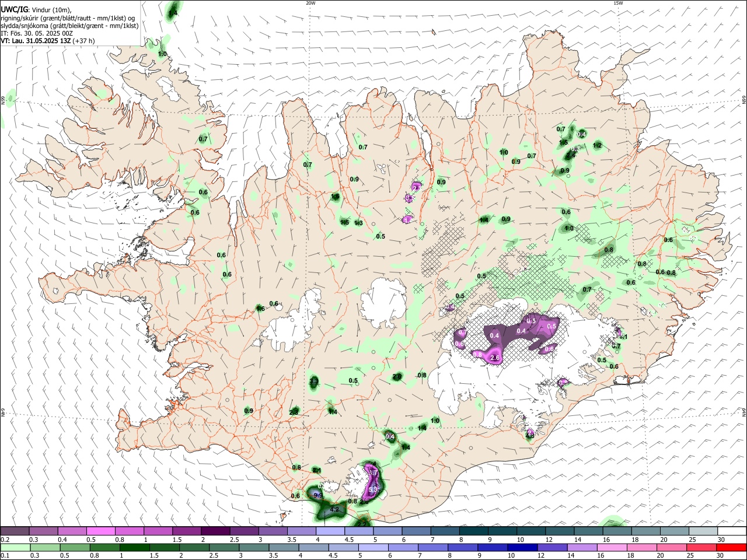Screen dimensions: 747x560
Task: Select the medium green 0.5 rain legend swatch
Action: (74, 547)
